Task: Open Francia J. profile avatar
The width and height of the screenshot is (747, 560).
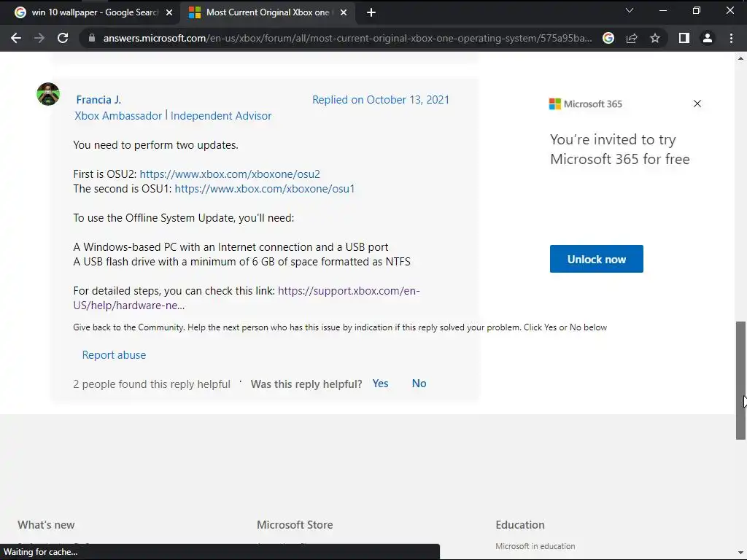Action: [x=48, y=94]
